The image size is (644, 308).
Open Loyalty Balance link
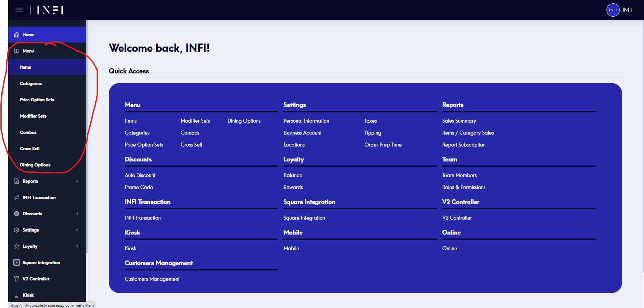293,175
